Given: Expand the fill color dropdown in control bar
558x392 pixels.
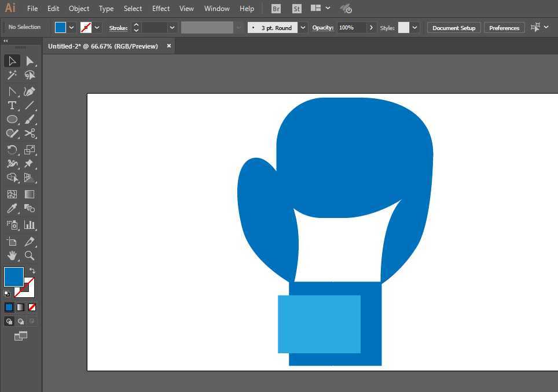Looking at the screenshot, I should click(72, 28).
